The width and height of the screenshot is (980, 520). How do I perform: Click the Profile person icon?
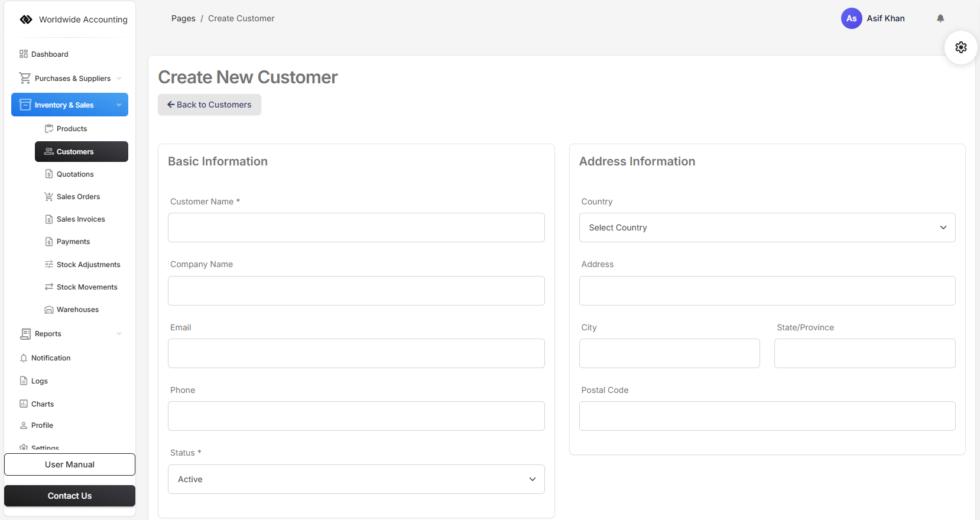24,425
